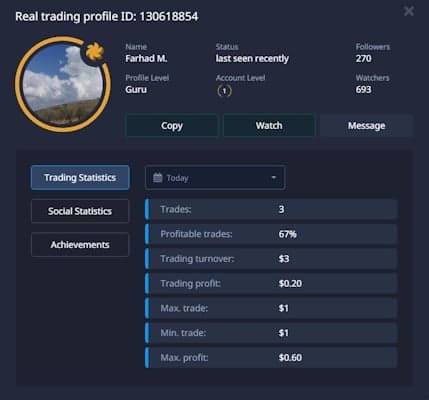This screenshot has height=400, width=429.
Task: Click the name Farhad M.
Action: click(x=146, y=59)
